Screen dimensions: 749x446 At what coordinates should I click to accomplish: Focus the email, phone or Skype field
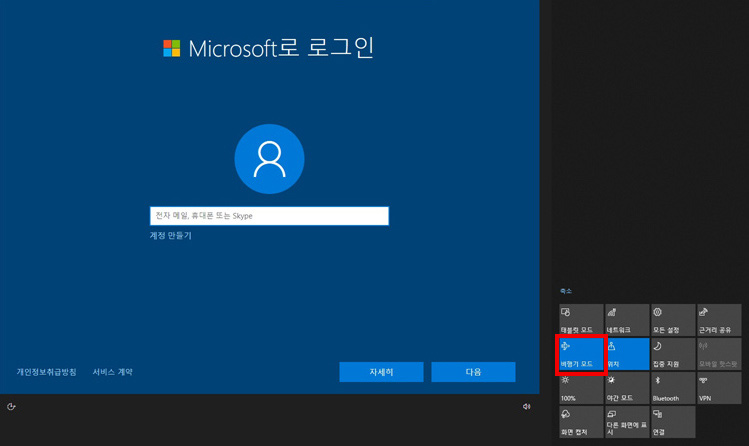269,216
